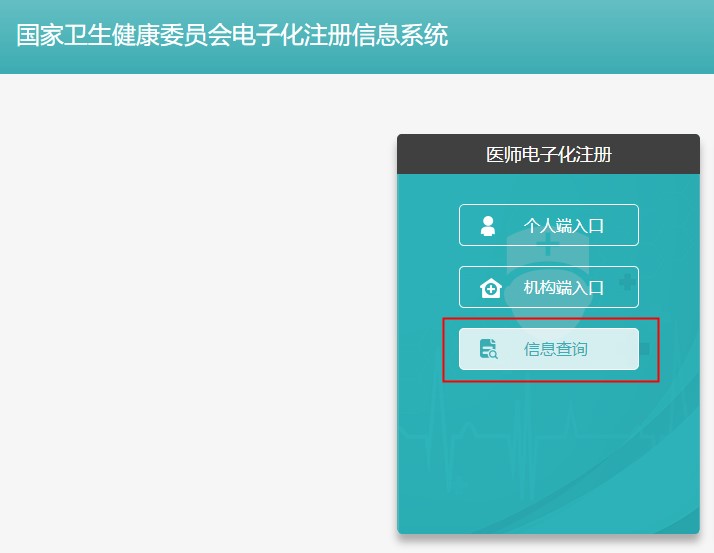Screen dimensions: 714x553
Task: Click the document search icon for 信息查询
Action: pyautogui.click(x=488, y=349)
